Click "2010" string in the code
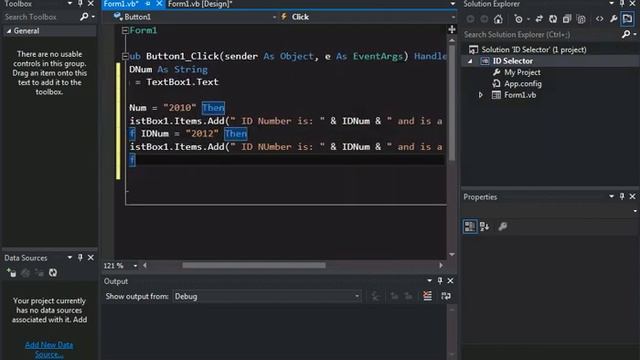This screenshot has height=360, width=640. click(180, 108)
